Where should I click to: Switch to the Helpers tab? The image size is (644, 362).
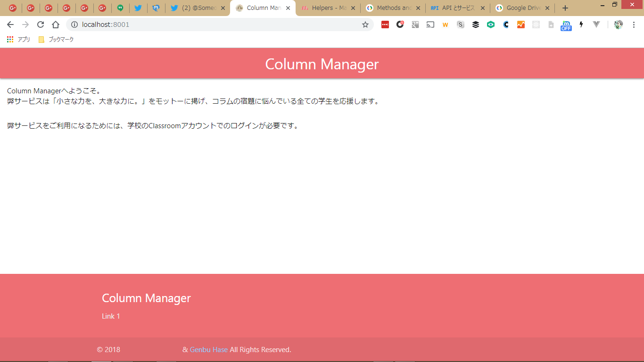pos(324,8)
